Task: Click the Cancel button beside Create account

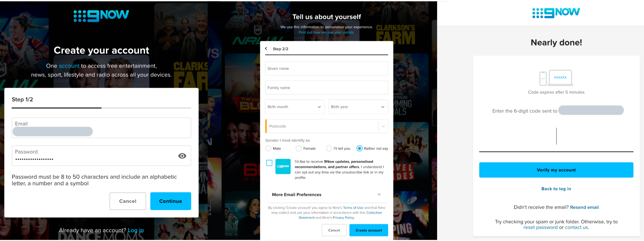Action: 334,230
